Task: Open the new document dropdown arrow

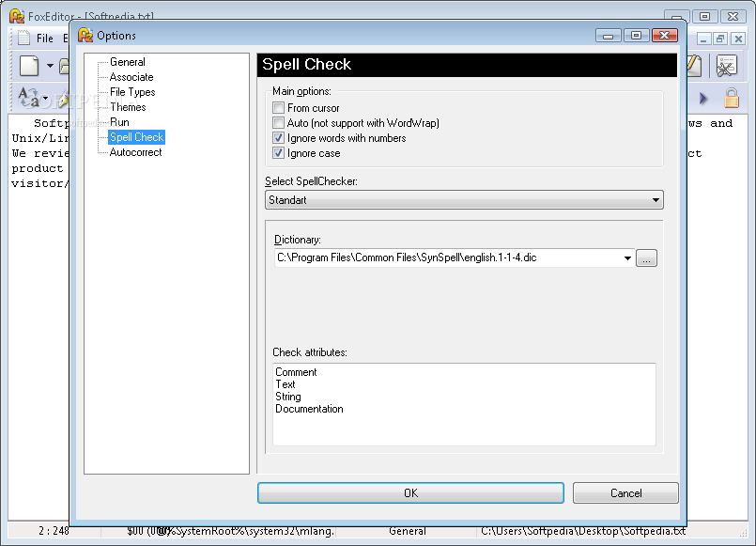Action: 50,66
